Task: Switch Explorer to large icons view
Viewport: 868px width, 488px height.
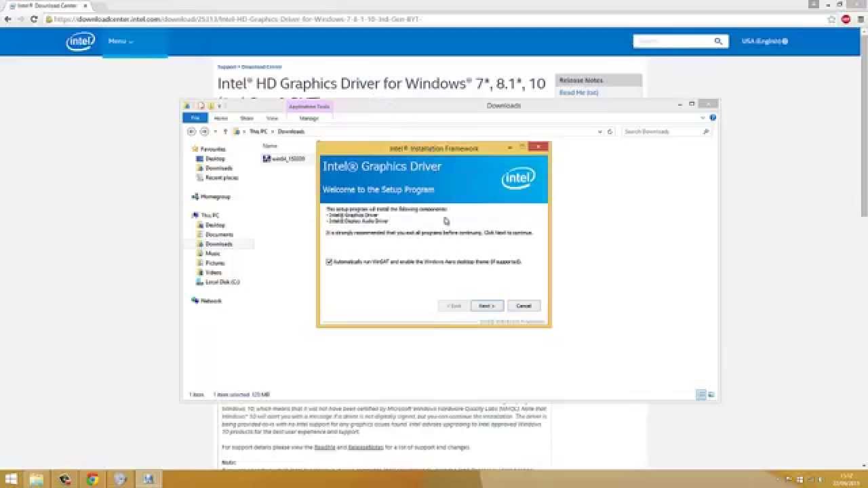Action: point(711,394)
